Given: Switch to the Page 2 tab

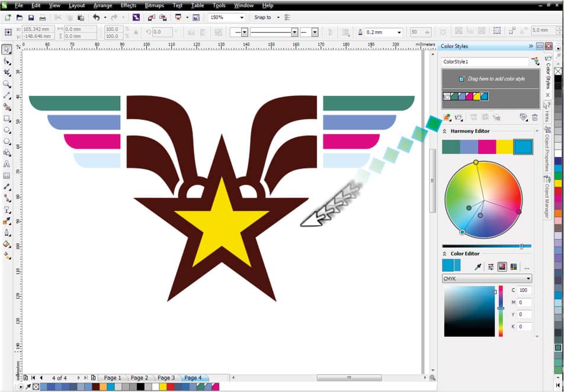Looking at the screenshot, I should pos(139,378).
